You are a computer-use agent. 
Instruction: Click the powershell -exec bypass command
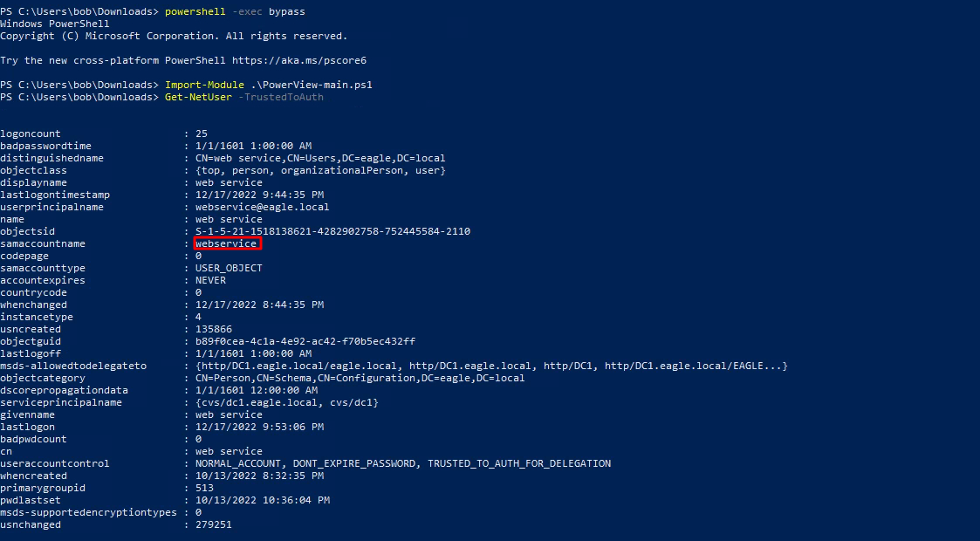point(235,11)
